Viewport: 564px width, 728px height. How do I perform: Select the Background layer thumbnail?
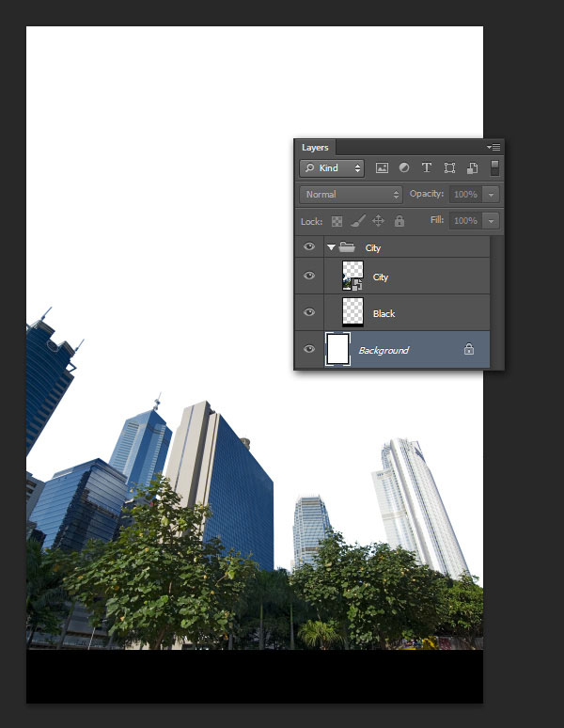click(337, 349)
